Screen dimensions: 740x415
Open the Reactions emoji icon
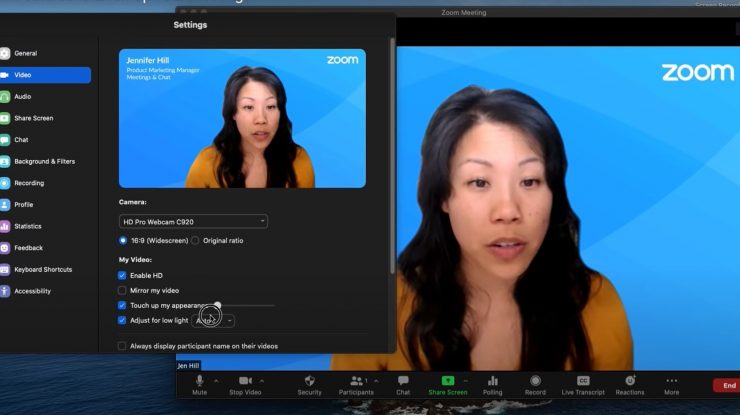pos(630,381)
